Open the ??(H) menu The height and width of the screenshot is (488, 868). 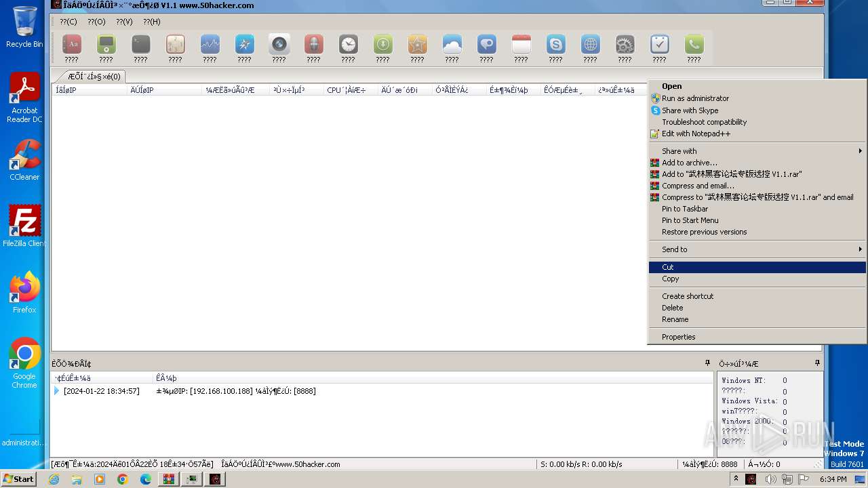click(x=152, y=22)
